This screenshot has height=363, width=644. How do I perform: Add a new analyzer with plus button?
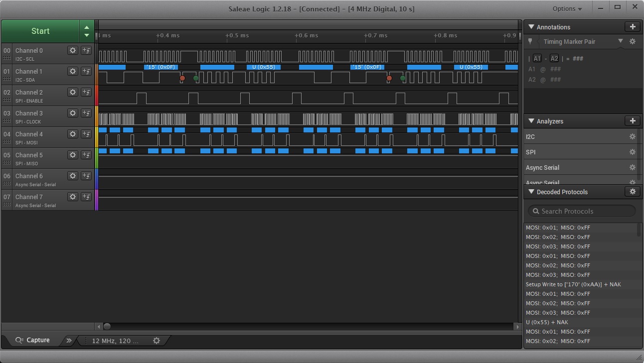(632, 121)
